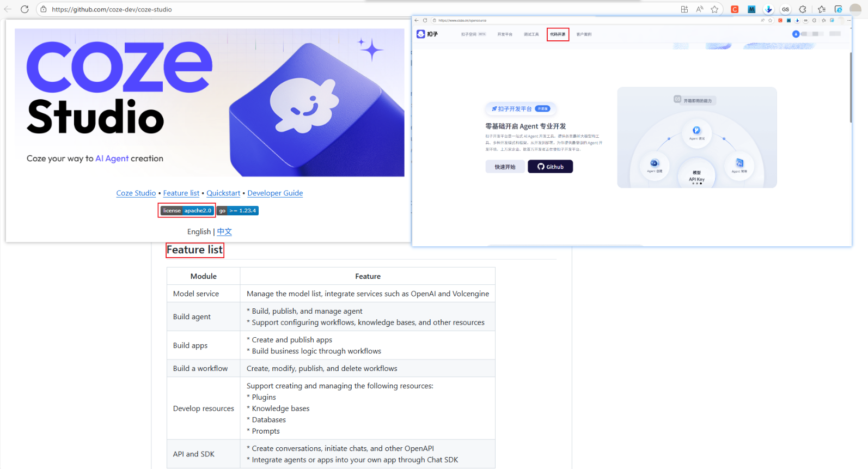The image size is (868, 469).
Task: Click the main browser address bar URL
Action: (112, 9)
